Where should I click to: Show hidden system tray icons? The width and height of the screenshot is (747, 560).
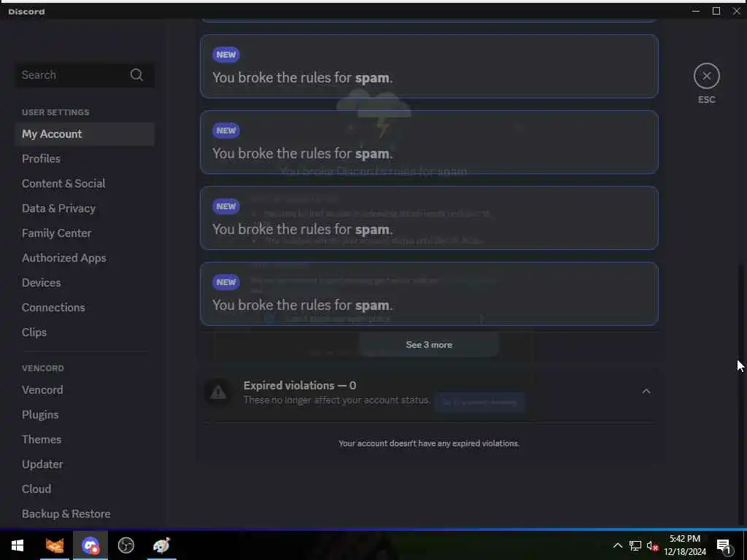pyautogui.click(x=617, y=545)
